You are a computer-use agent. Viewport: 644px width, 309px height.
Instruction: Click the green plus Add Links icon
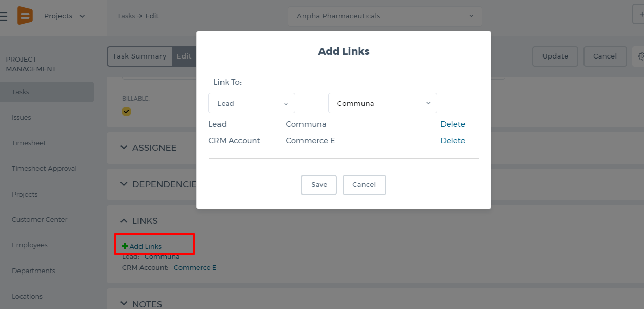125,246
